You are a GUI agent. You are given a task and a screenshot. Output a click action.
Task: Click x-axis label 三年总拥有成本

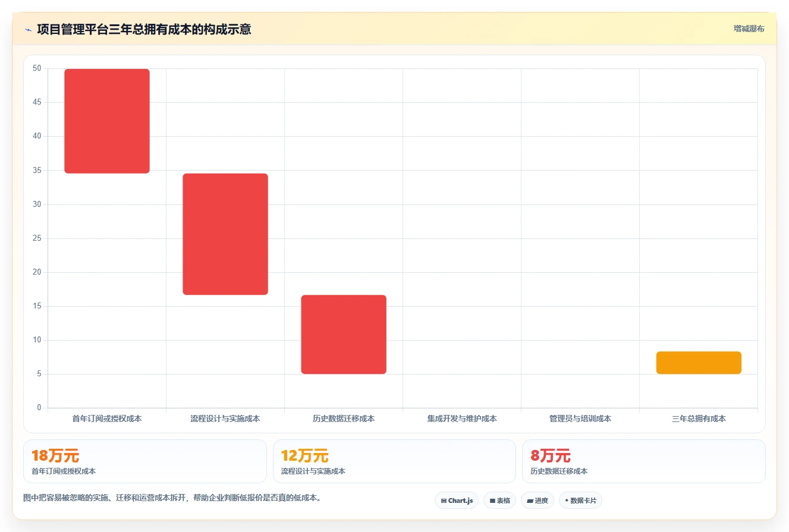tap(699, 418)
